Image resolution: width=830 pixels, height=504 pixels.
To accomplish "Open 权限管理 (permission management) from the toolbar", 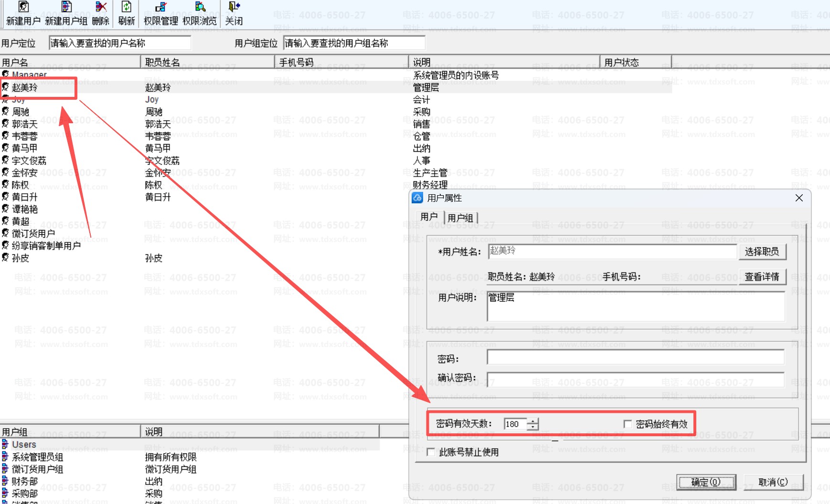I will (160, 13).
